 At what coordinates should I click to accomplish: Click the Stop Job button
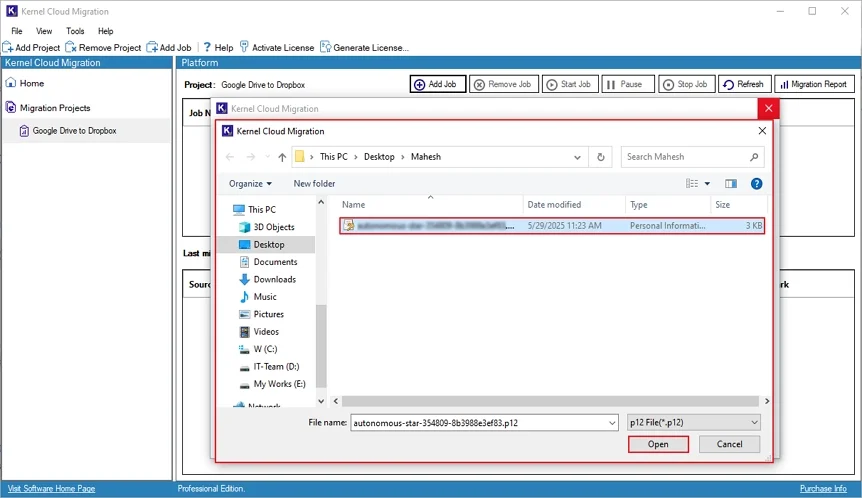687,84
